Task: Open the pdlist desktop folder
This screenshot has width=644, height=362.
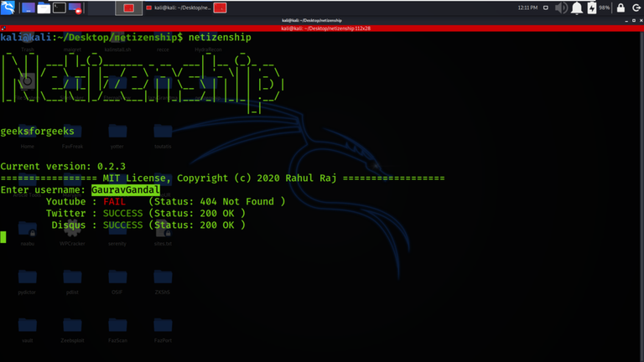Action: click(x=72, y=282)
